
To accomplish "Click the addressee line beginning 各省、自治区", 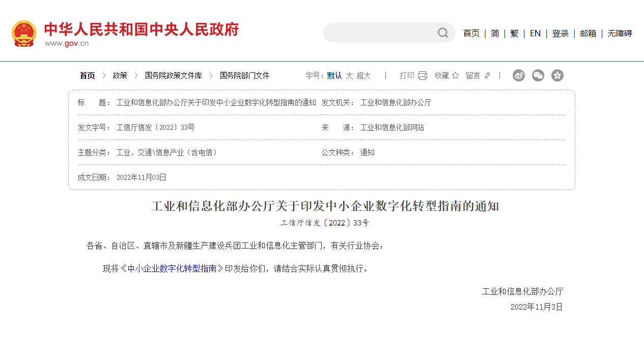I will 236,246.
